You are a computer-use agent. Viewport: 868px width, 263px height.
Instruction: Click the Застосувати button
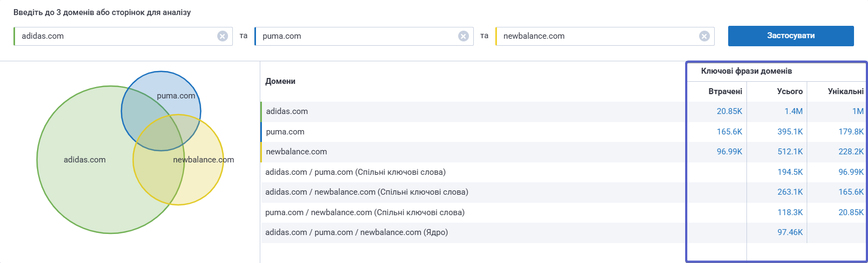(x=791, y=36)
